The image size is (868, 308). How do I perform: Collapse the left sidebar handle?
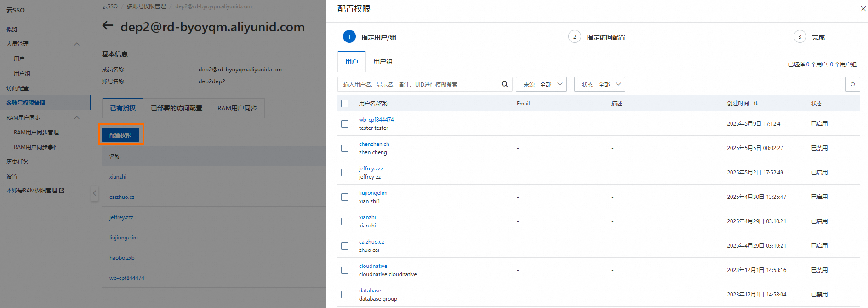94,193
